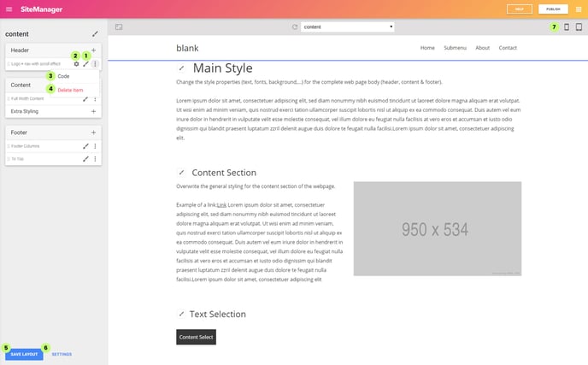Switch preview to mobile phone view
The image size is (588, 365).
[567, 27]
